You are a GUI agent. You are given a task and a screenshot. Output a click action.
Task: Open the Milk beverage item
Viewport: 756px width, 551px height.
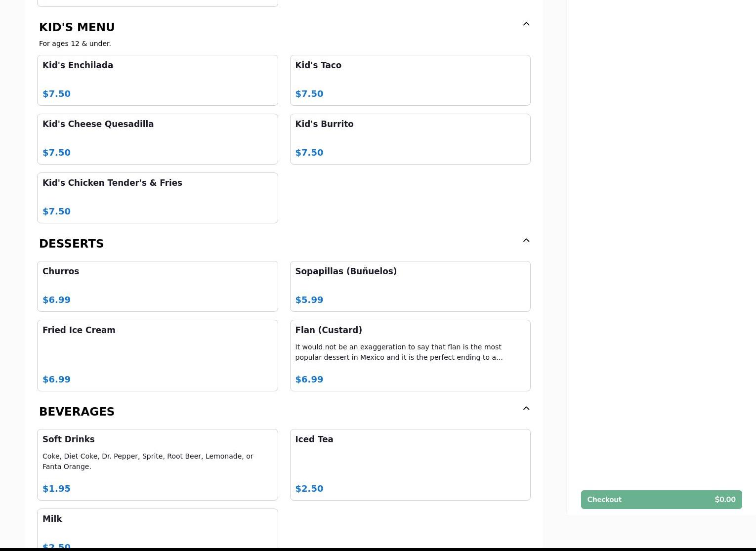coord(157,529)
